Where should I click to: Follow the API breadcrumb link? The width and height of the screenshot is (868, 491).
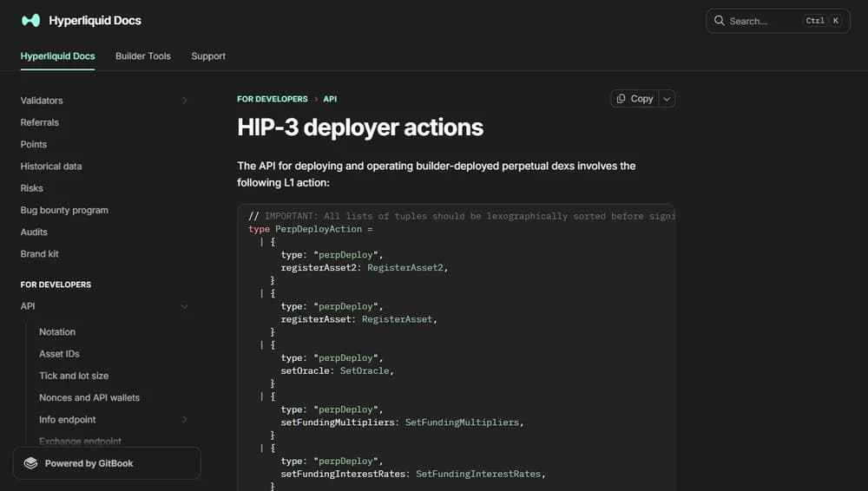tap(330, 99)
